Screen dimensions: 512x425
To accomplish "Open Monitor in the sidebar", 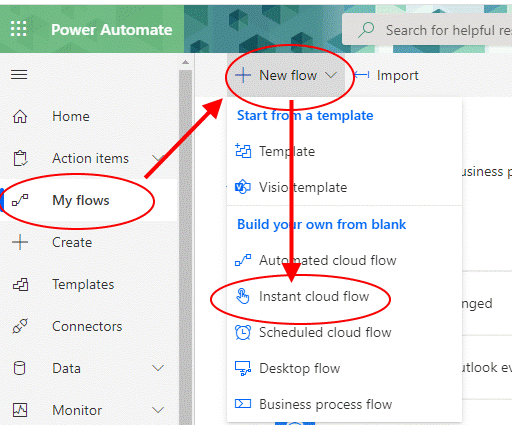I will 77,410.
